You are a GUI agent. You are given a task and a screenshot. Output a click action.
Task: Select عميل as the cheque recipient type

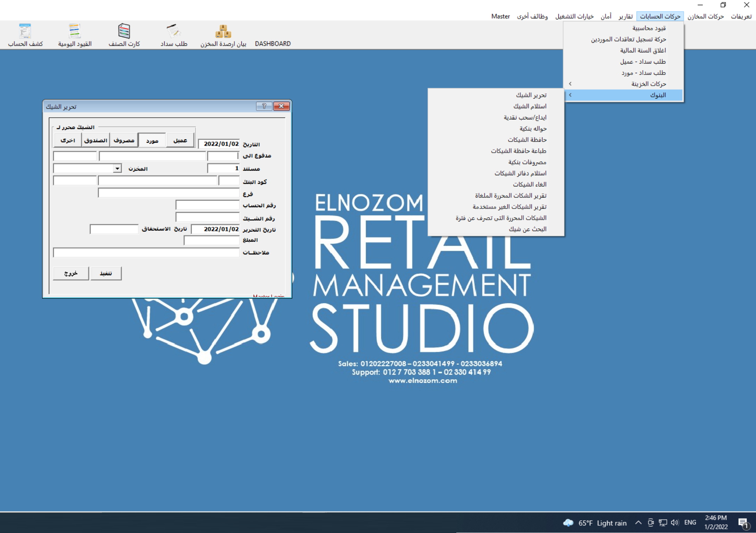[x=181, y=140]
